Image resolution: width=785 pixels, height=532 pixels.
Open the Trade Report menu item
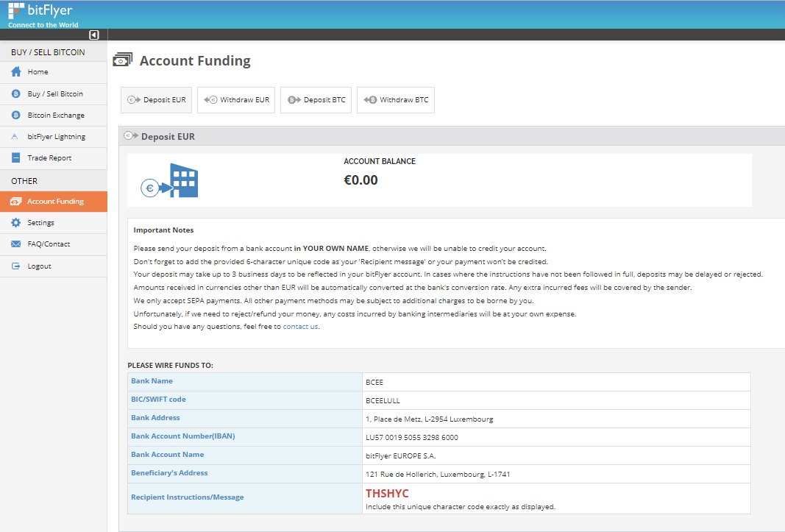point(54,157)
